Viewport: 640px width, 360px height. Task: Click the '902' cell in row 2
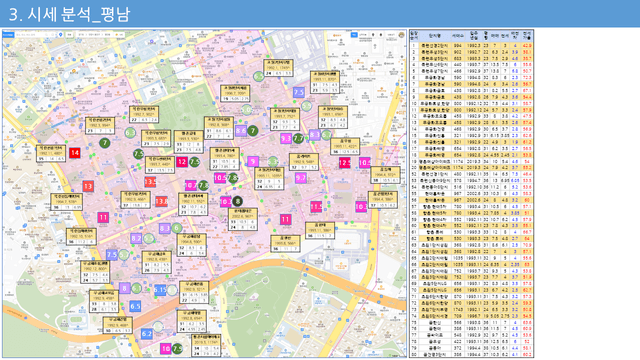[x=458, y=52]
